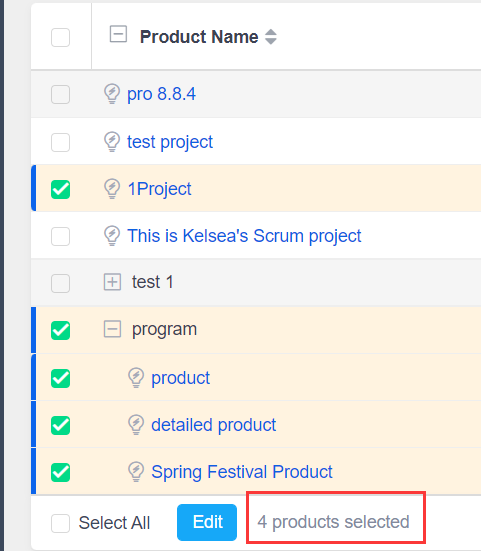Viewport: 481px width, 551px height.
Task: Uncheck the 1Project row checkbox
Action: coord(60,189)
